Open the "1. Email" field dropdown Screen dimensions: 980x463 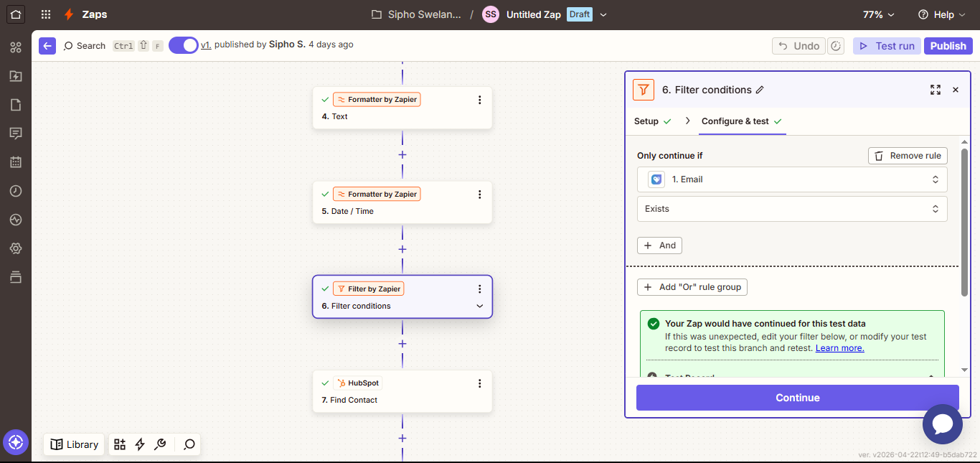point(792,179)
